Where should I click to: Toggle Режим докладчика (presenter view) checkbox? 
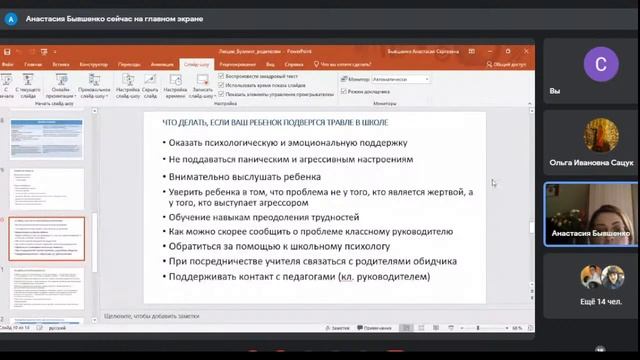[x=344, y=91]
